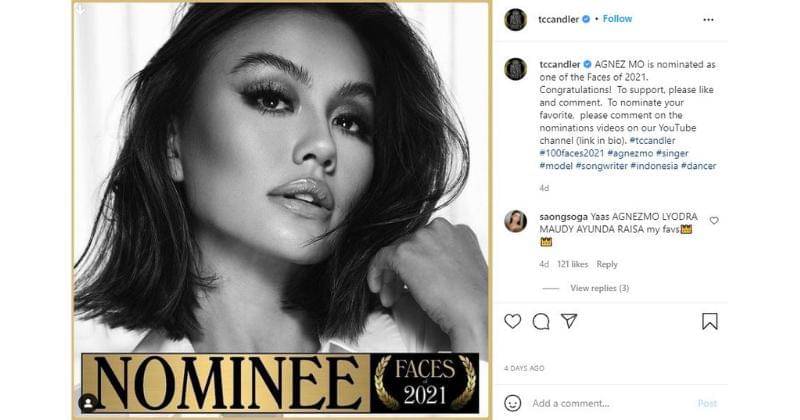
Task: Expand View replies (3)
Action: coord(599,288)
